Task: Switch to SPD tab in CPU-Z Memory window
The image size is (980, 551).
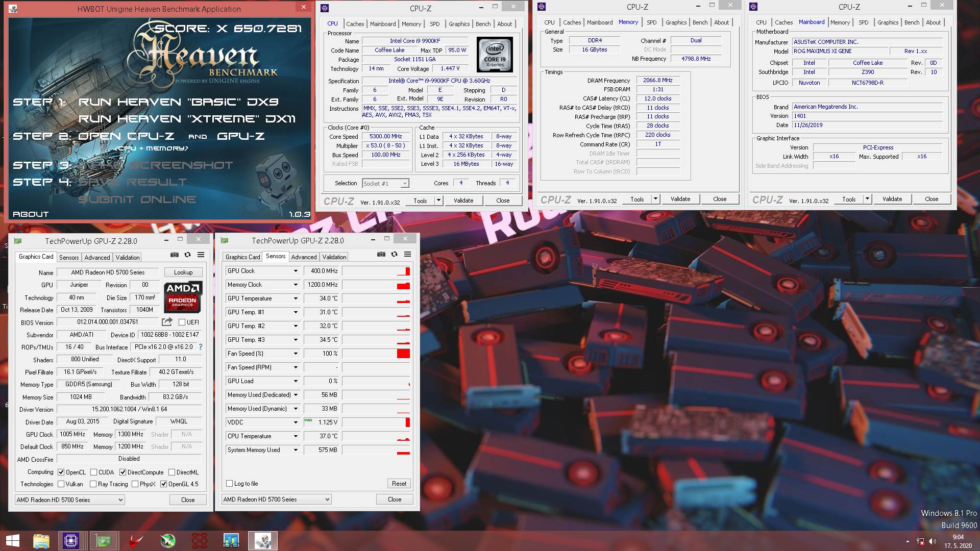Action: coord(652,22)
